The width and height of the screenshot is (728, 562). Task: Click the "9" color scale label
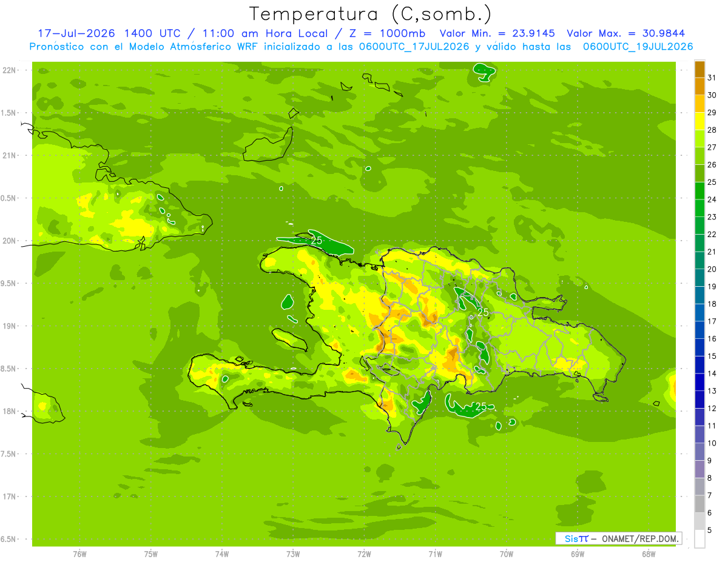[x=710, y=461]
